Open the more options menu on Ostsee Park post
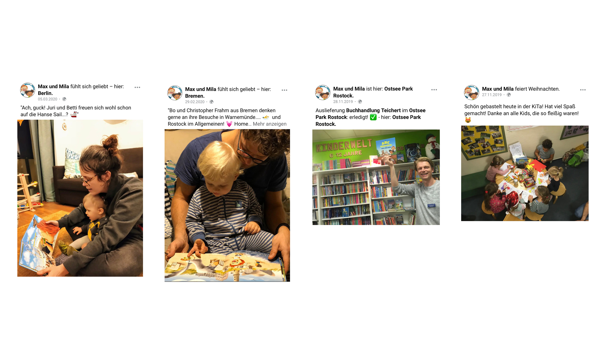The height and width of the screenshot is (364, 605). point(434,90)
